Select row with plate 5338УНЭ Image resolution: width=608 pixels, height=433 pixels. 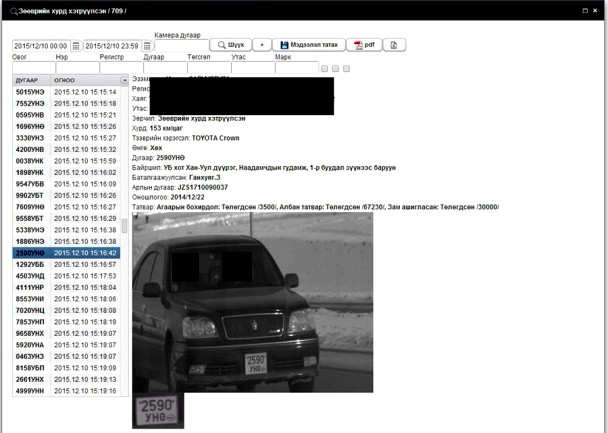coord(66,230)
